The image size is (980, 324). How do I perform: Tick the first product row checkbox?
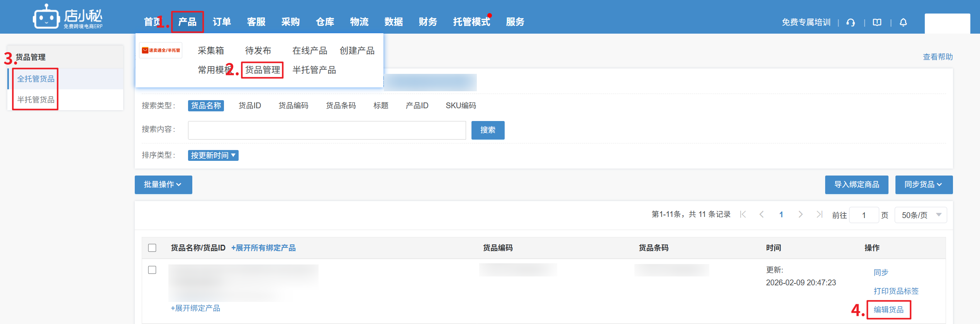click(x=152, y=270)
